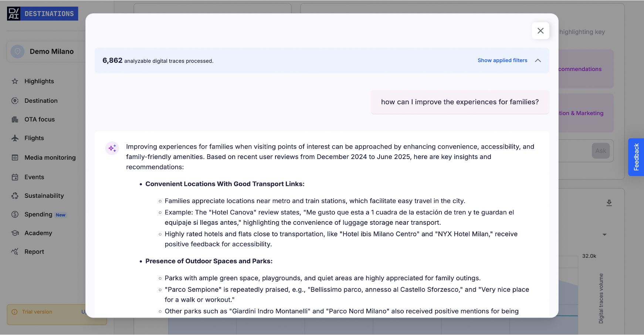Open the Destination target icon

pyautogui.click(x=15, y=101)
